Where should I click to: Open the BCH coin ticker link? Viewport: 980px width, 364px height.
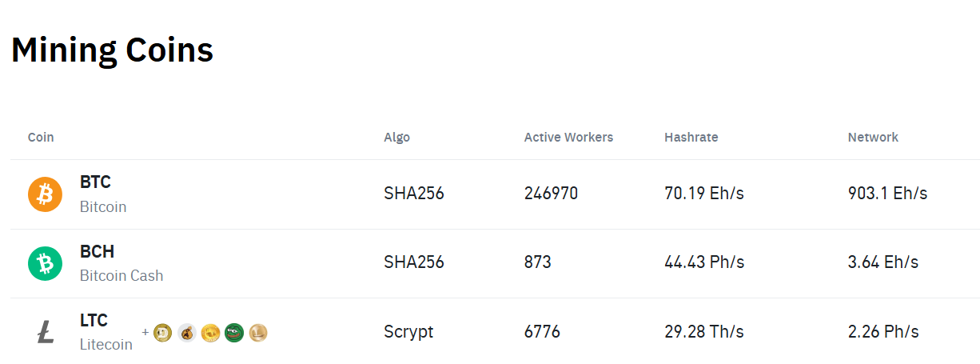pos(97,251)
